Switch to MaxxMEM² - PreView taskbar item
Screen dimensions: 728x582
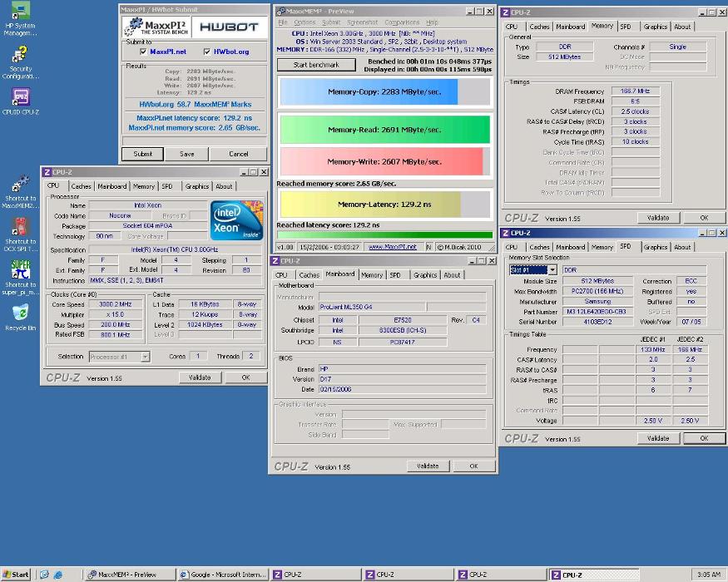[130, 575]
